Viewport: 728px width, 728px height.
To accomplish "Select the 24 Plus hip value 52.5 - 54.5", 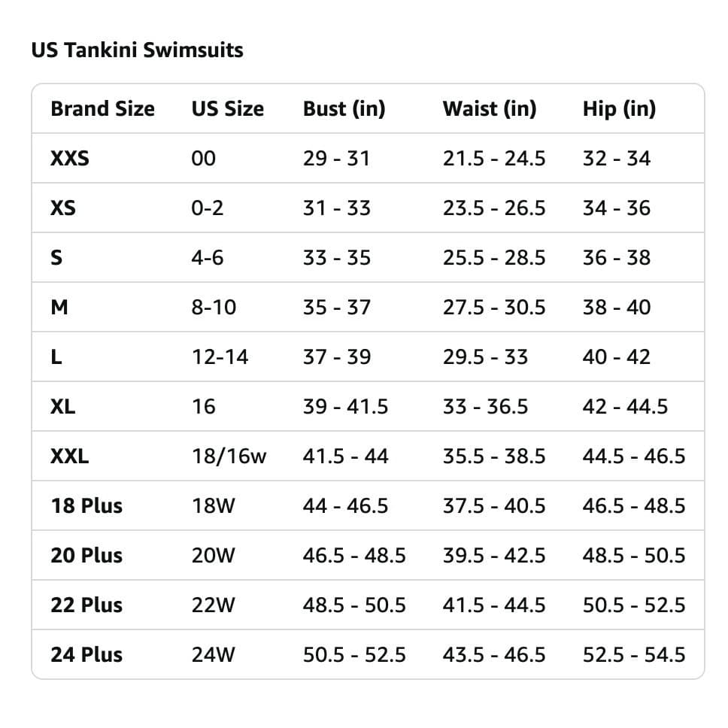I will tap(634, 654).
